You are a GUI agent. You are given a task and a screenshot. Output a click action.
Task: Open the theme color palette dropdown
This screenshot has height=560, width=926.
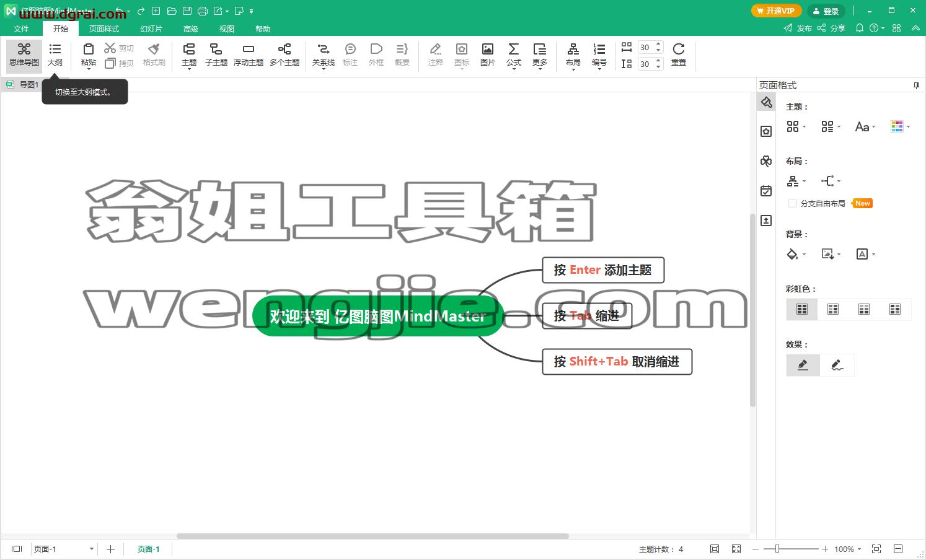click(900, 126)
